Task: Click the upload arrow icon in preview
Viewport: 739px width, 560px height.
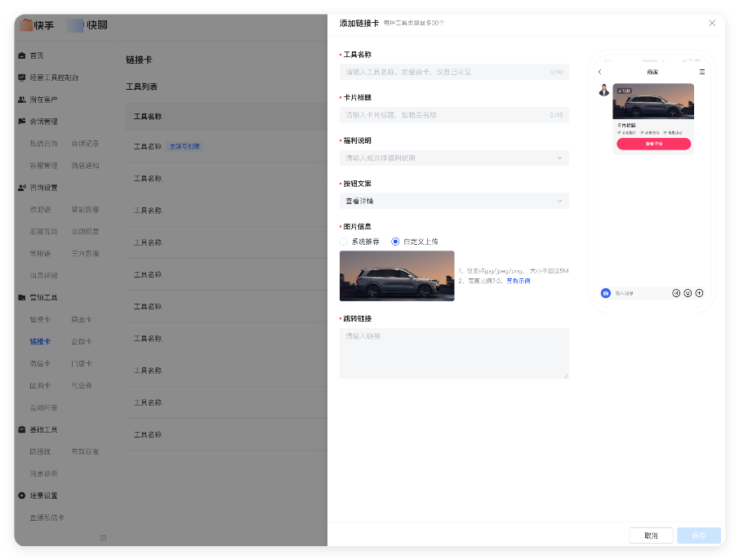Action: (699, 293)
